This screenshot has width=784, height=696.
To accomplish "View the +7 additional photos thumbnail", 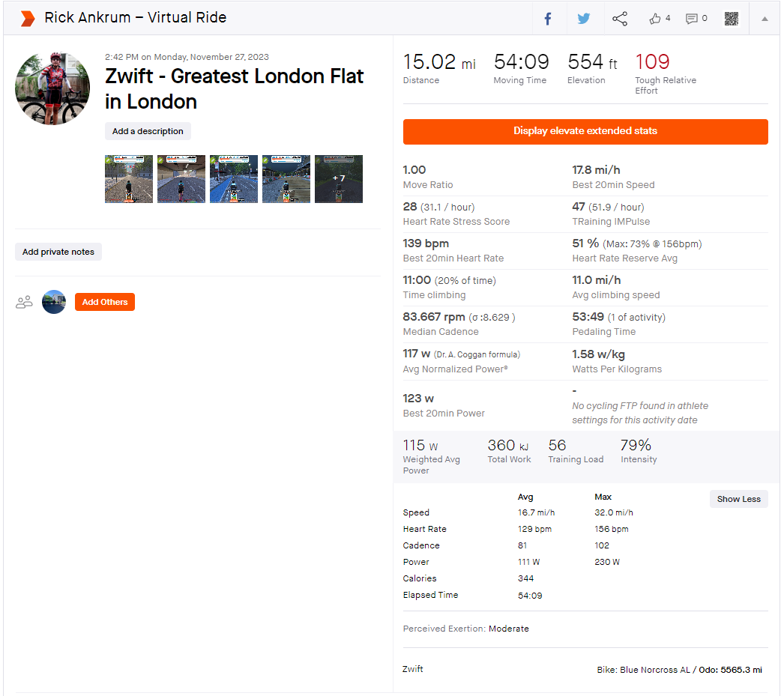I will pos(339,179).
